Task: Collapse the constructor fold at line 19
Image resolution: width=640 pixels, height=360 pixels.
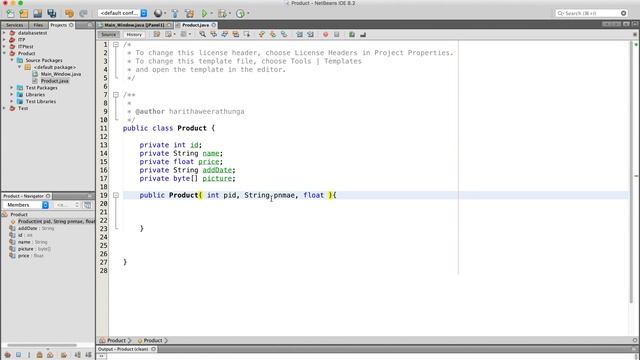Action: (116, 195)
